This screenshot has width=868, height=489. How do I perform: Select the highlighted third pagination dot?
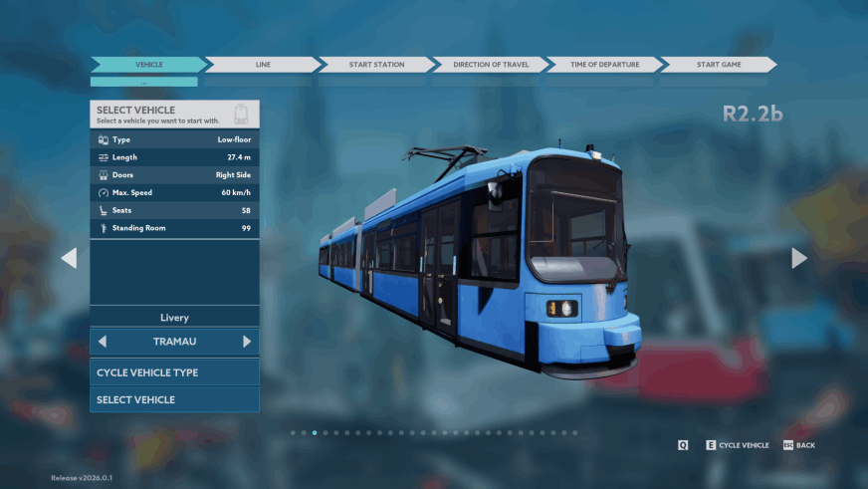[x=315, y=433]
